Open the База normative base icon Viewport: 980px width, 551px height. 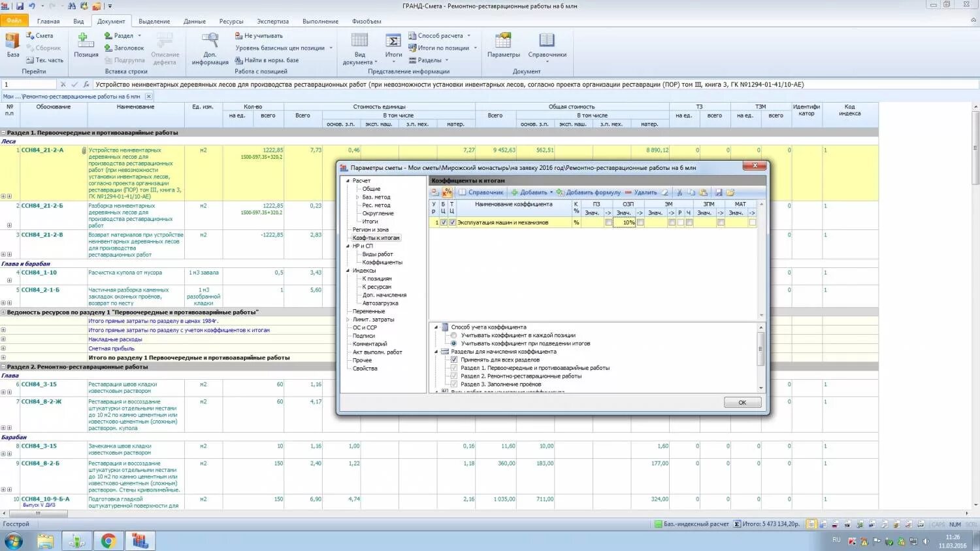pos(12,44)
